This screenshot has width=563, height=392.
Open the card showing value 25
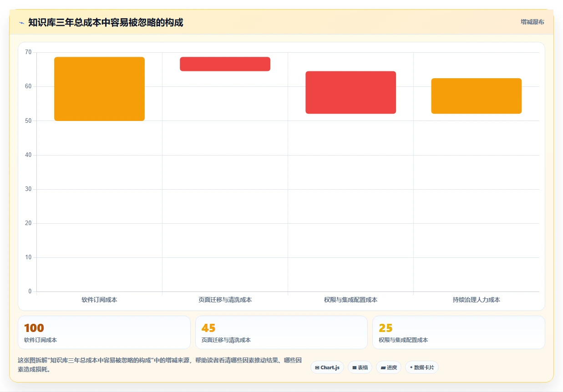click(x=459, y=332)
